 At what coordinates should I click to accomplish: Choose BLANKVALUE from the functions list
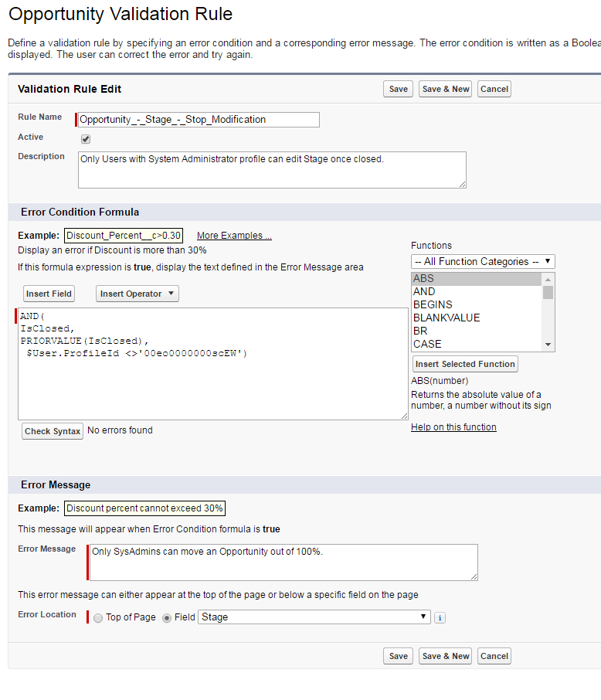point(447,318)
